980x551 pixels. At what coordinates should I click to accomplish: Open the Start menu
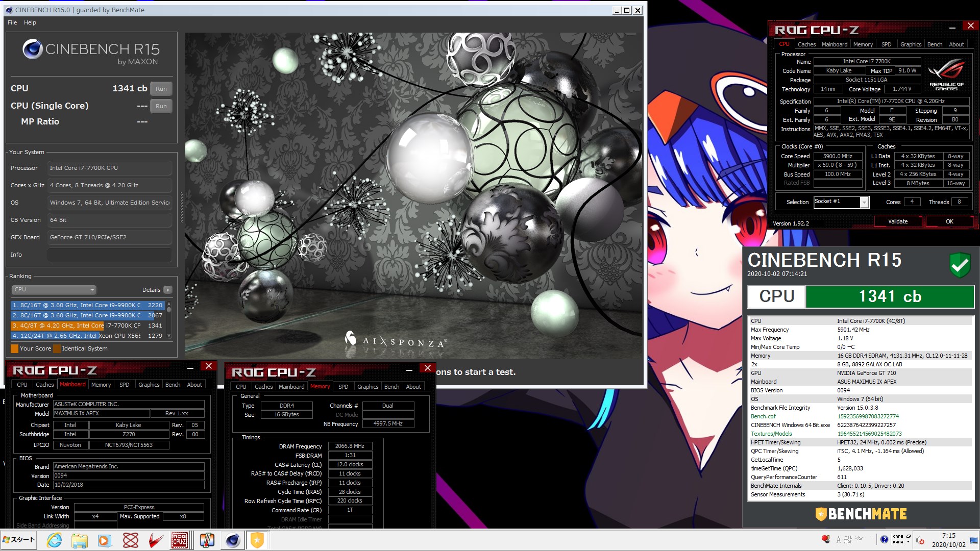(19, 540)
